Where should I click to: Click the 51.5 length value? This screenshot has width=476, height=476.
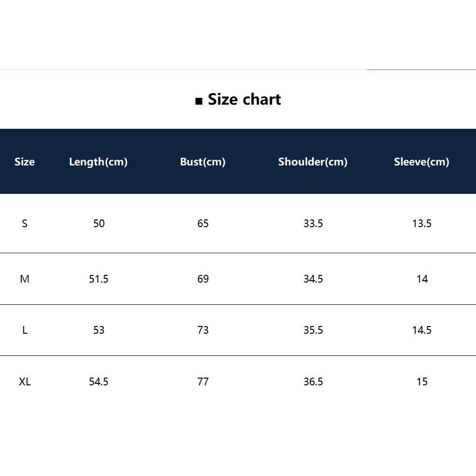(x=99, y=279)
